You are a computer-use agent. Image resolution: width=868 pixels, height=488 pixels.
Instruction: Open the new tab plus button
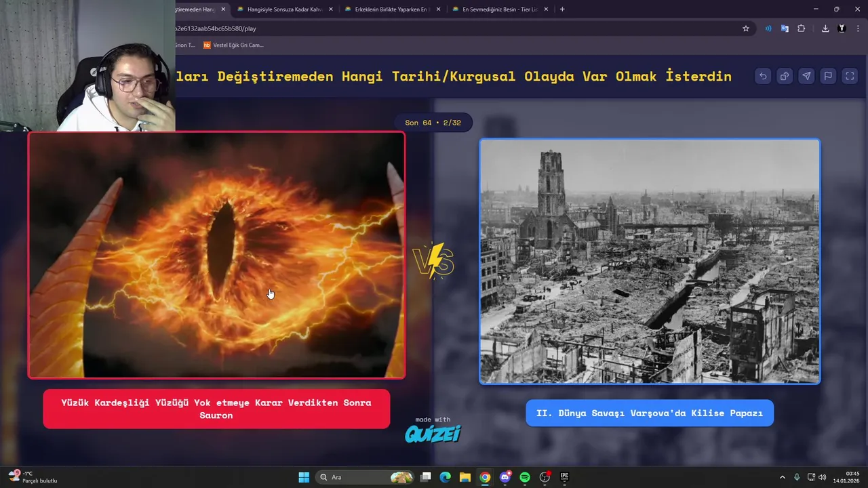click(x=562, y=9)
